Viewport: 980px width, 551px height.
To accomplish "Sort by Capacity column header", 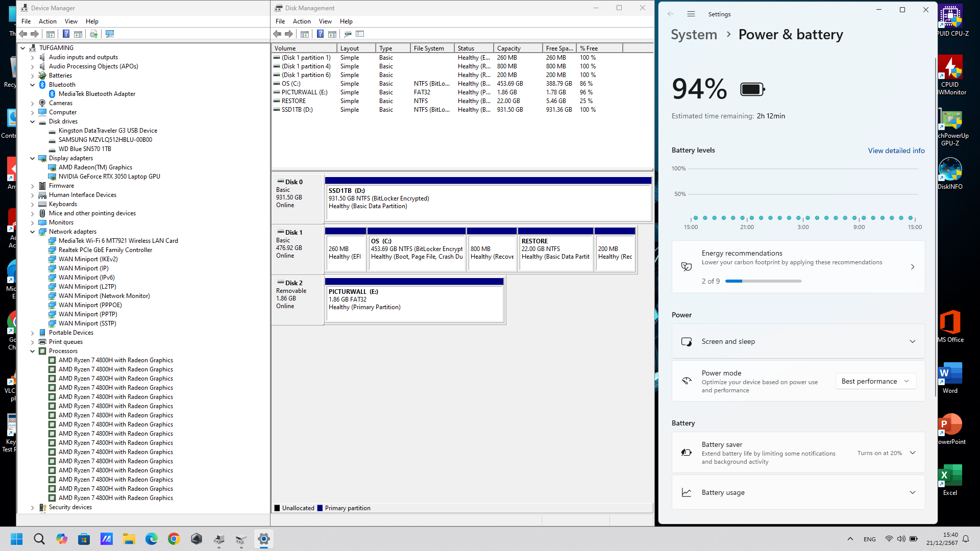I will pyautogui.click(x=518, y=48).
